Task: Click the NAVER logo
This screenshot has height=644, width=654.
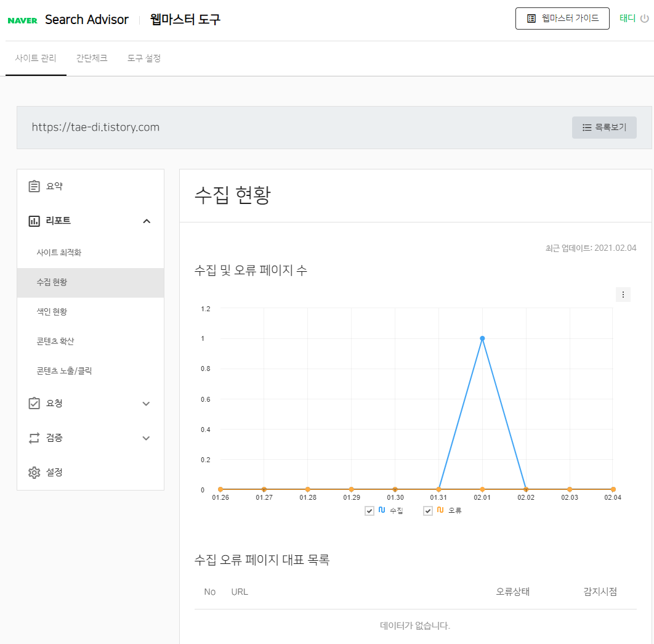Action: [x=22, y=19]
